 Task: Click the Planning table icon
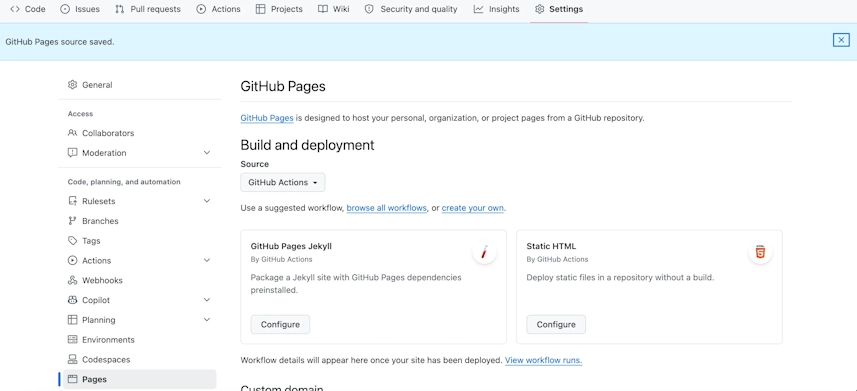[x=72, y=319]
